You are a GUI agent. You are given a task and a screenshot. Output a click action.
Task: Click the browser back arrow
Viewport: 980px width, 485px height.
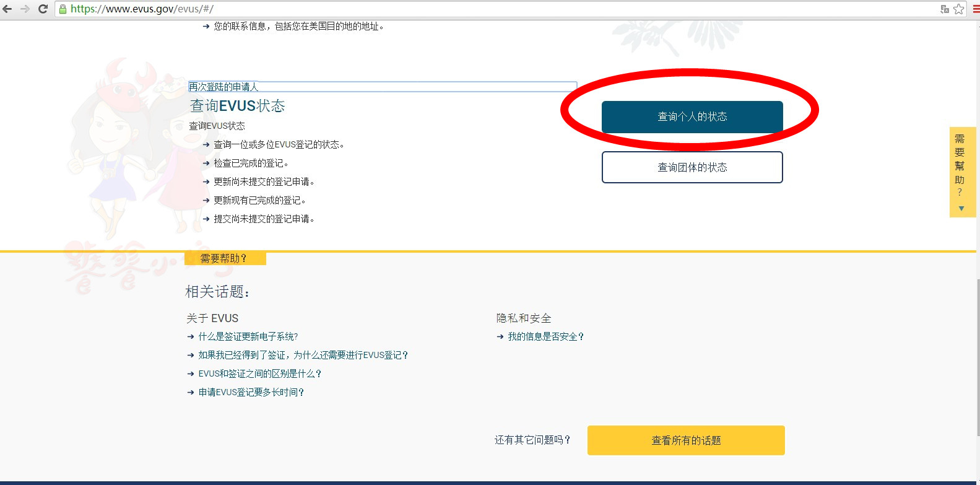[7, 9]
